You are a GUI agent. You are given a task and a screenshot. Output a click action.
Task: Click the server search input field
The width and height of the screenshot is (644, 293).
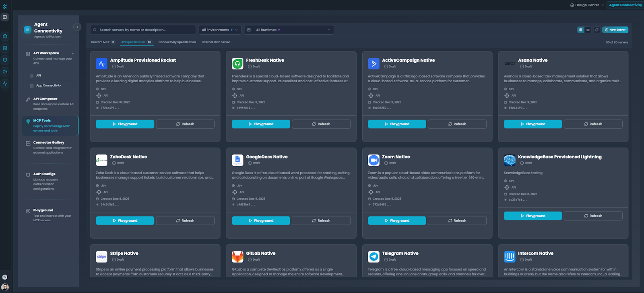[x=145, y=30]
